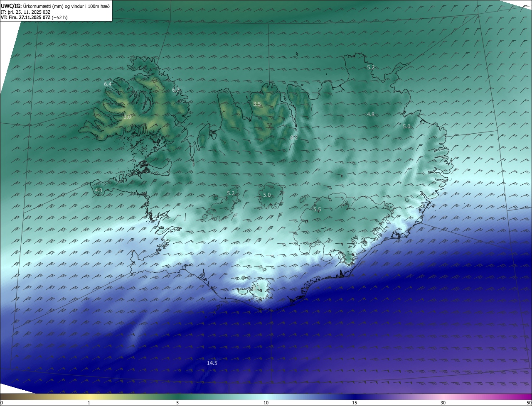Click the valid time "VT: Fim. 27.11.2025 07Z"
532x406 pixels.
25,17
